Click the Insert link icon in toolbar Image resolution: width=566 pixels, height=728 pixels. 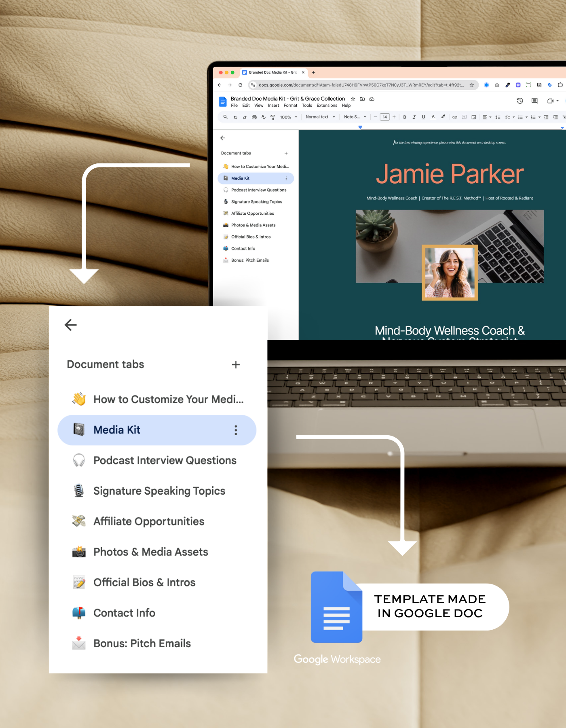455,117
